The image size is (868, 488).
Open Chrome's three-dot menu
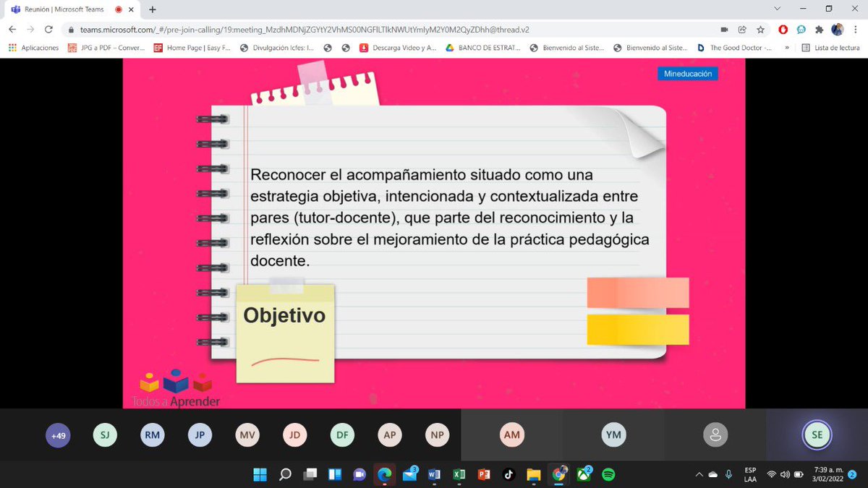pyautogui.click(x=856, y=30)
